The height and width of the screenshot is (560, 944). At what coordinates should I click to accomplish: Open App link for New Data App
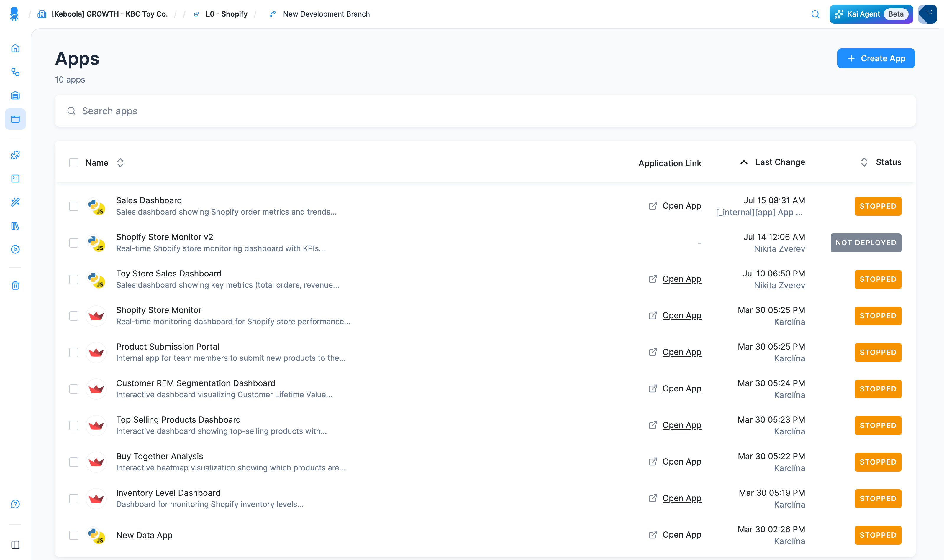[681, 535]
